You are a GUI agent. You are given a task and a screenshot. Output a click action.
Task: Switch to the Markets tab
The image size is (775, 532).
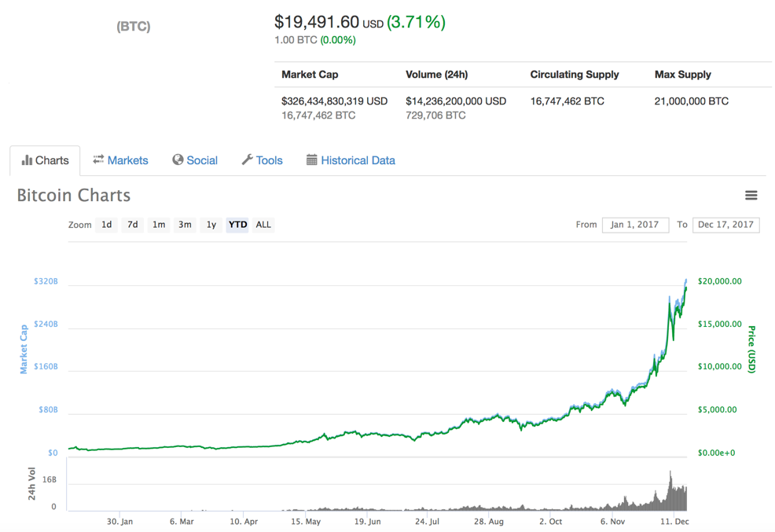[127, 160]
